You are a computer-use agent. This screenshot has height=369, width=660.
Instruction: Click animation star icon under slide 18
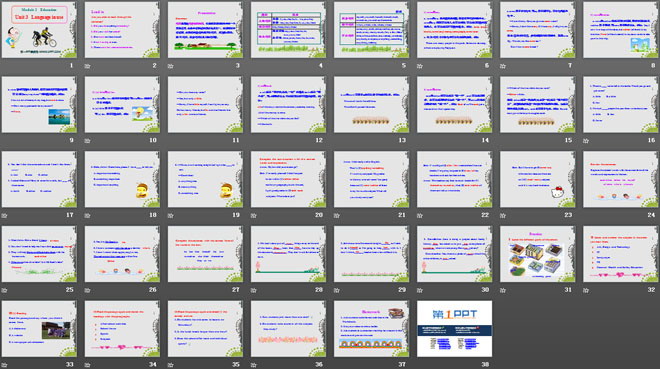coord(88,215)
